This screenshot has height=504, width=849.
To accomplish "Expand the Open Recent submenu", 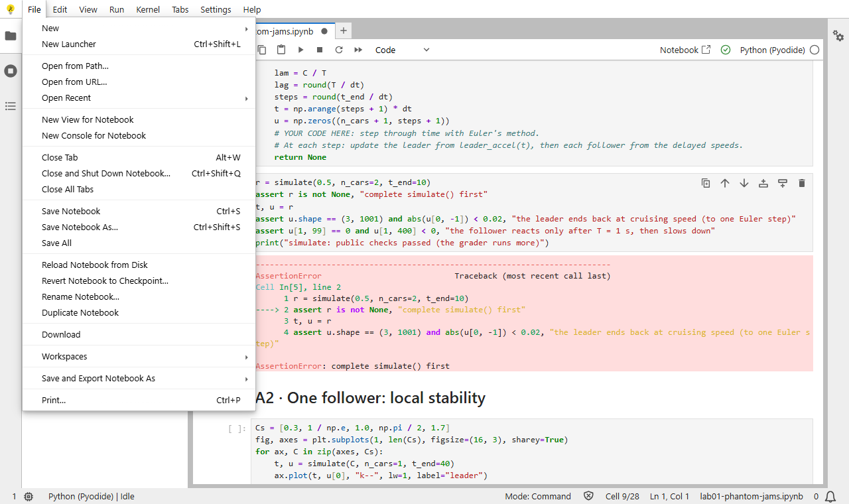I will tap(139, 97).
